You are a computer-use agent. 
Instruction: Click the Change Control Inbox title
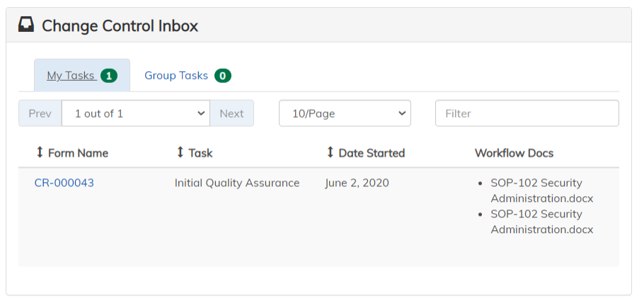tap(120, 26)
